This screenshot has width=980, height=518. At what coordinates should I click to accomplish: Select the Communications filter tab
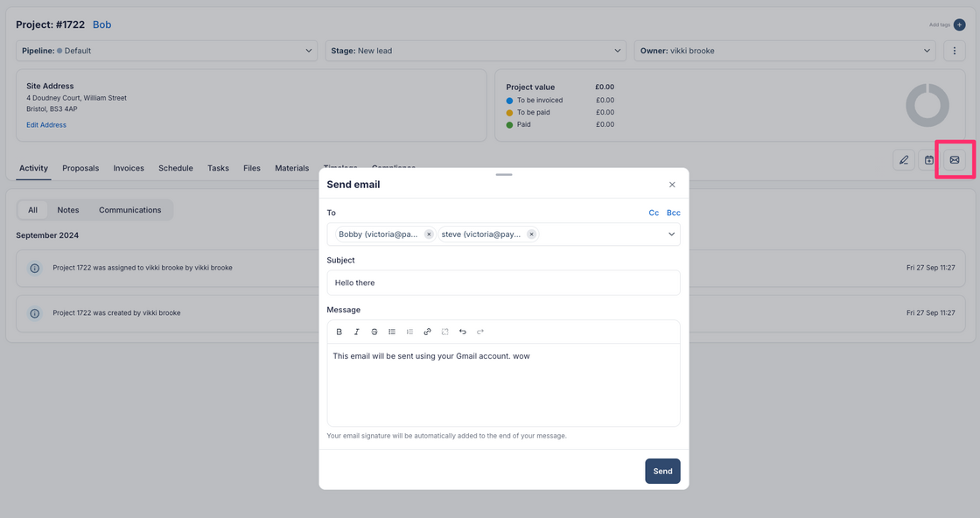(129, 210)
